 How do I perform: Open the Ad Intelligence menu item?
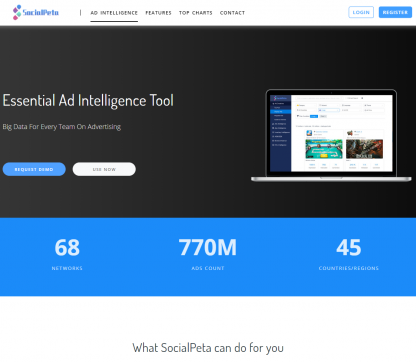point(114,13)
